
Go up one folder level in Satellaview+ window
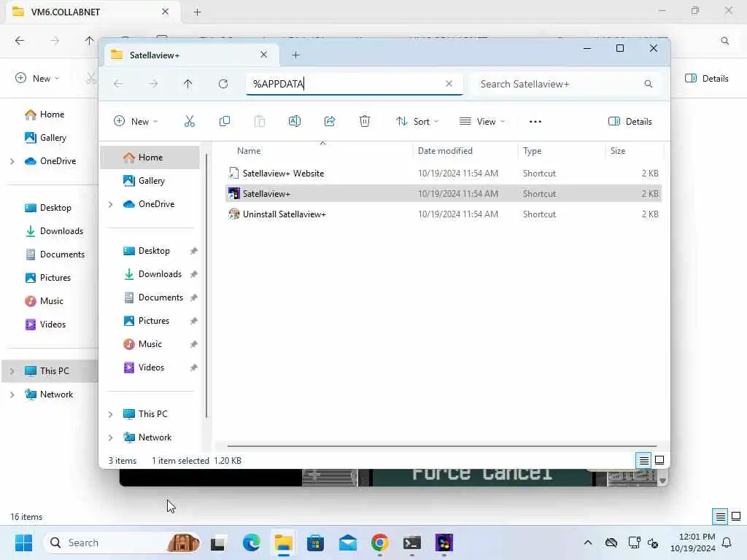(x=187, y=84)
